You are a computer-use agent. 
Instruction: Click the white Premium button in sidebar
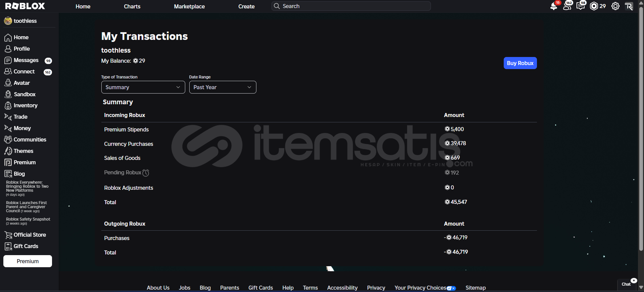point(28,261)
